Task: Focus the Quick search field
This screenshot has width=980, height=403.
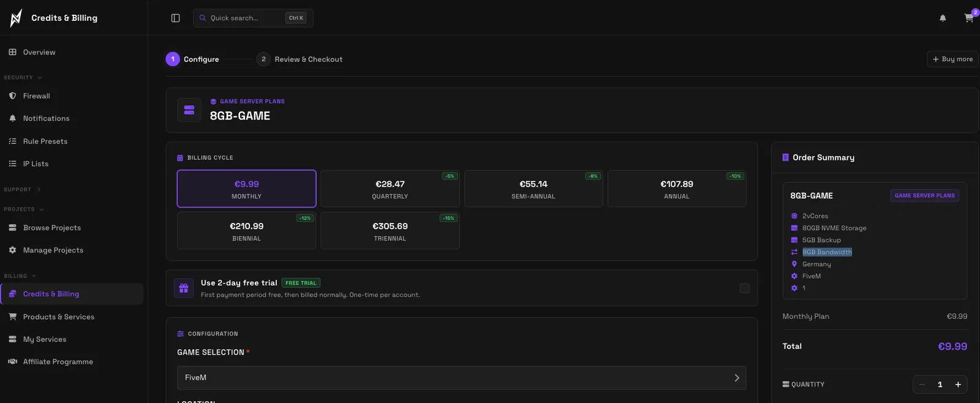Action: point(253,18)
